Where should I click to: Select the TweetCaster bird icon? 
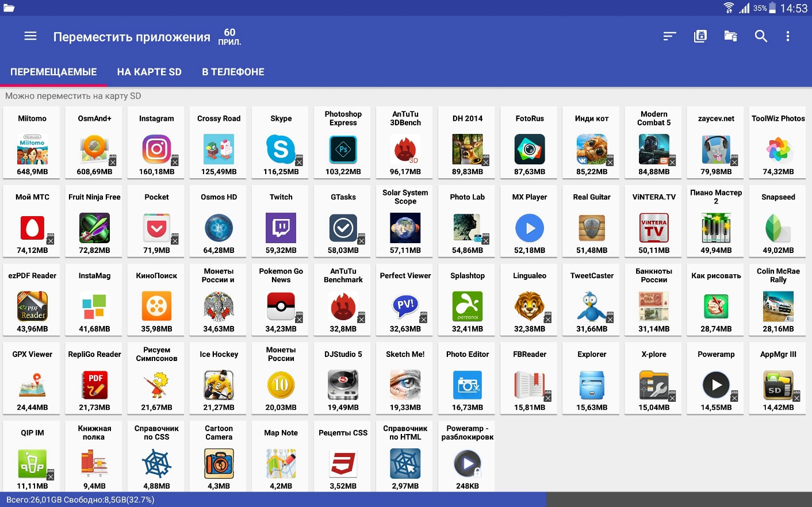pyautogui.click(x=592, y=306)
